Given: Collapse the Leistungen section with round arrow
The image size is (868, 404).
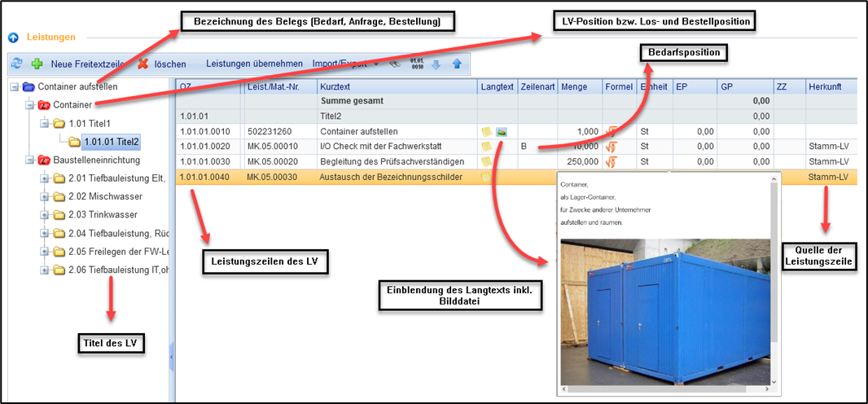Looking at the screenshot, I should coord(13,37).
